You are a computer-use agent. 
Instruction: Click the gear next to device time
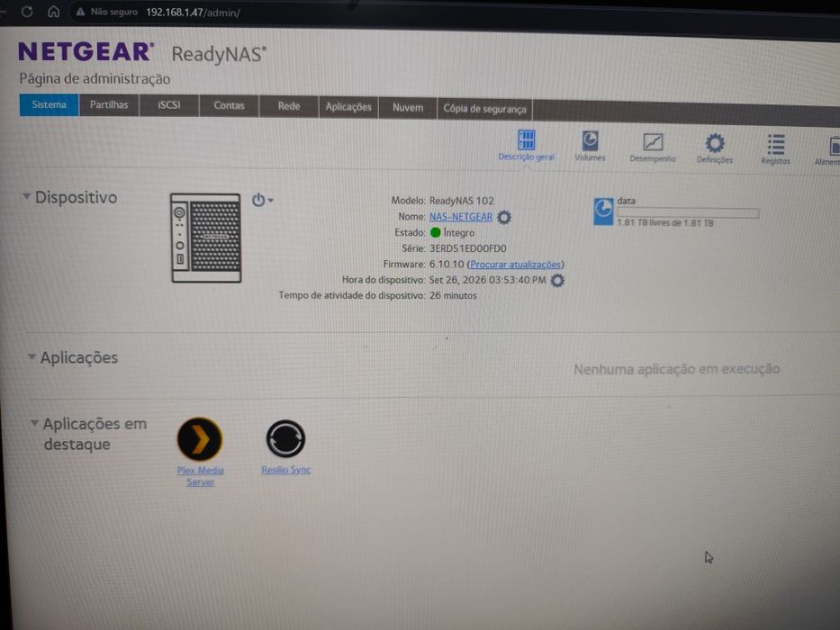557,280
